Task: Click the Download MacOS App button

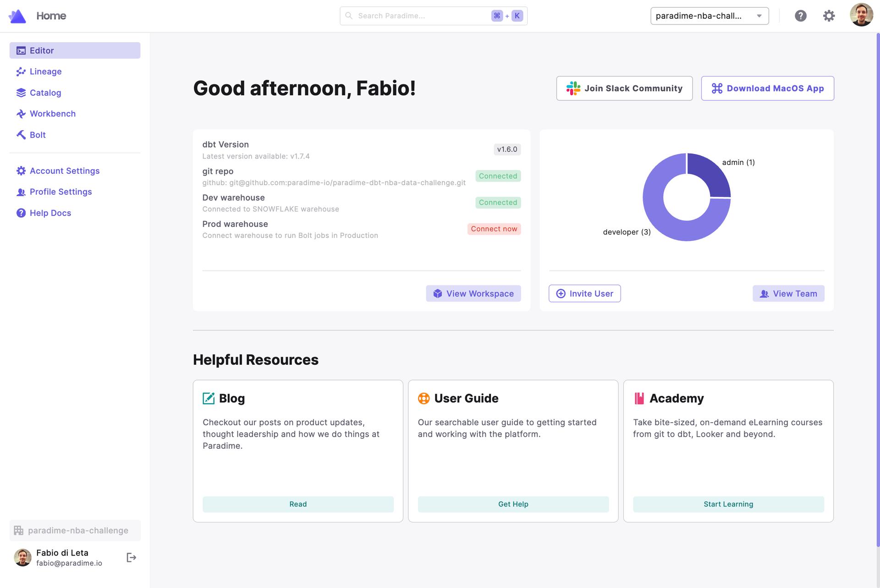Action: pyautogui.click(x=767, y=88)
